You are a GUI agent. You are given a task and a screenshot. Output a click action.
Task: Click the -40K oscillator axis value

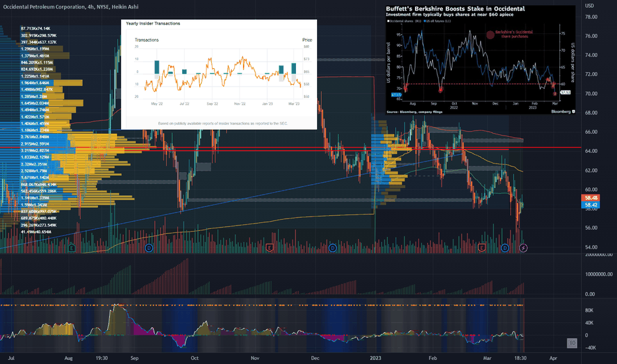click(591, 347)
